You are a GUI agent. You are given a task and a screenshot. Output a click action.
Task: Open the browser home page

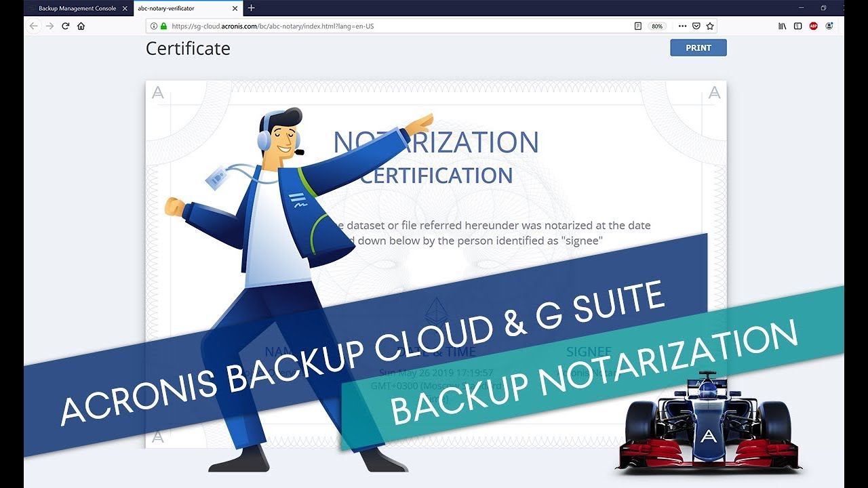[81, 26]
